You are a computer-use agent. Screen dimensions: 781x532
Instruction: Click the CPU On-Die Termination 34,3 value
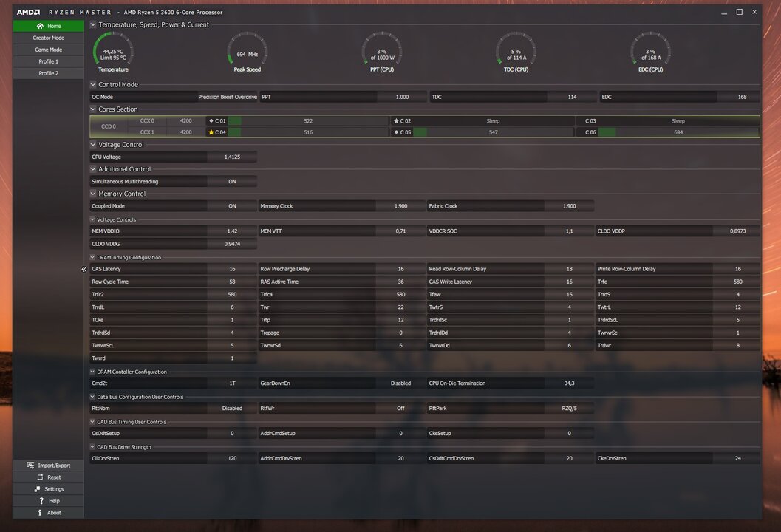coord(570,383)
